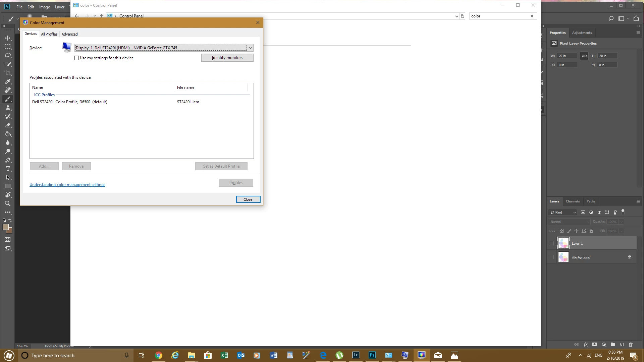Select the Horizontal Type tool
The width and height of the screenshot is (644, 362).
8,169
